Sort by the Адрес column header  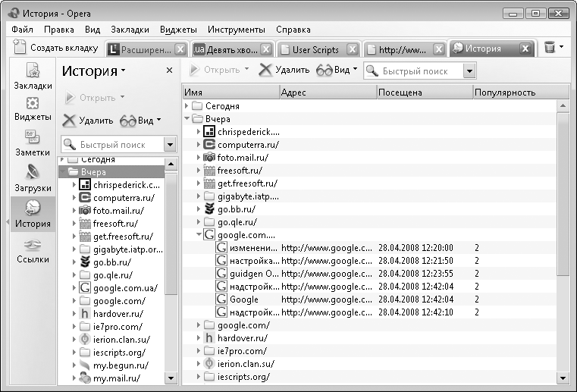[328, 92]
